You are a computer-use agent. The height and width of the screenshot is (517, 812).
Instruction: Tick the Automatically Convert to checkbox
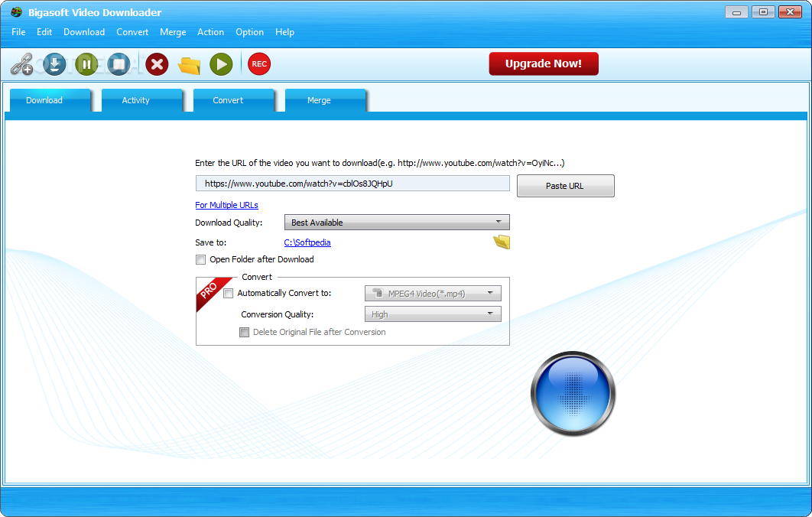click(228, 293)
